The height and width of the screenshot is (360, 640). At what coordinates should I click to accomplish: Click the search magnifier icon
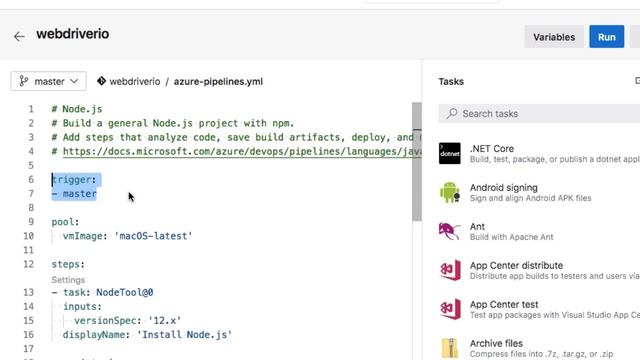(452, 113)
